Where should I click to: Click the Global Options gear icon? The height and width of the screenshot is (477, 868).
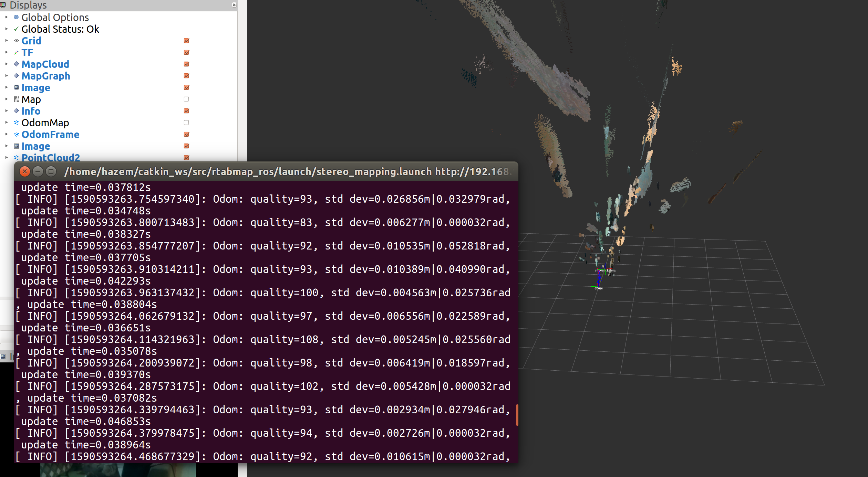16,17
